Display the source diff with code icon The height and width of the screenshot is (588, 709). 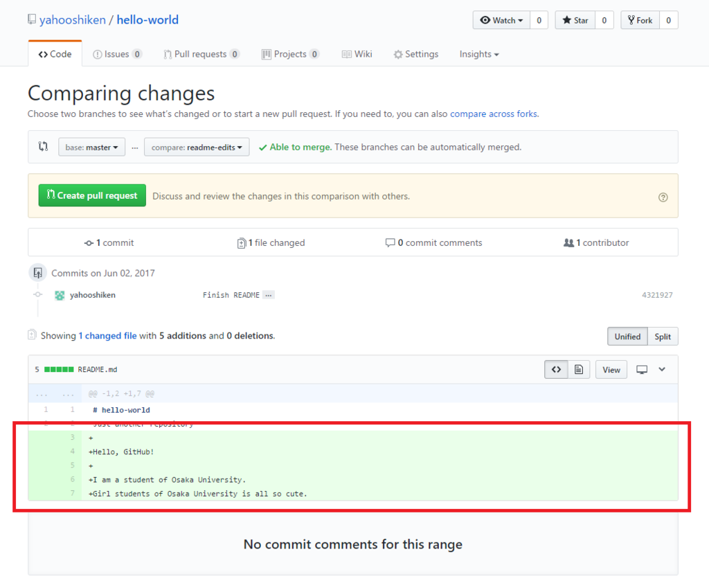(556, 370)
